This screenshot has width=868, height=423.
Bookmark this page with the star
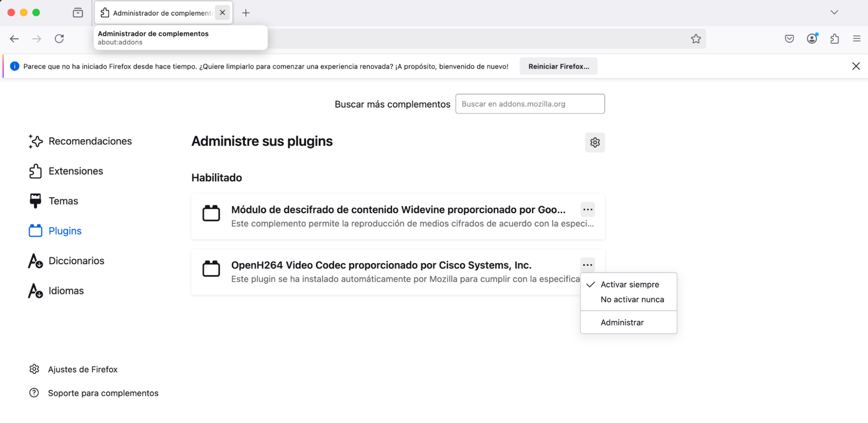(x=696, y=39)
